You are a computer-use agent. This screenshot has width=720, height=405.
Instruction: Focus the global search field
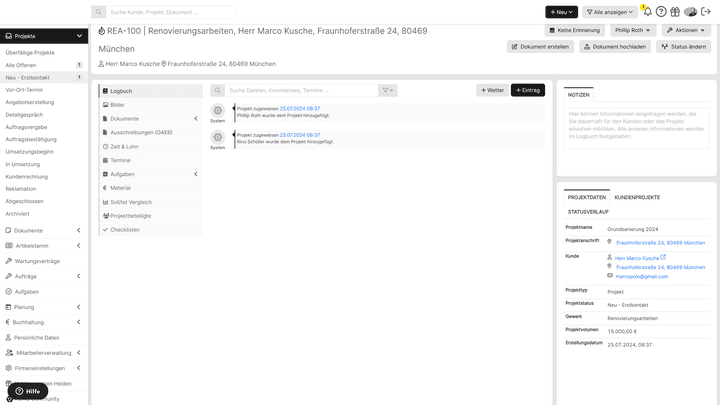pos(170,12)
